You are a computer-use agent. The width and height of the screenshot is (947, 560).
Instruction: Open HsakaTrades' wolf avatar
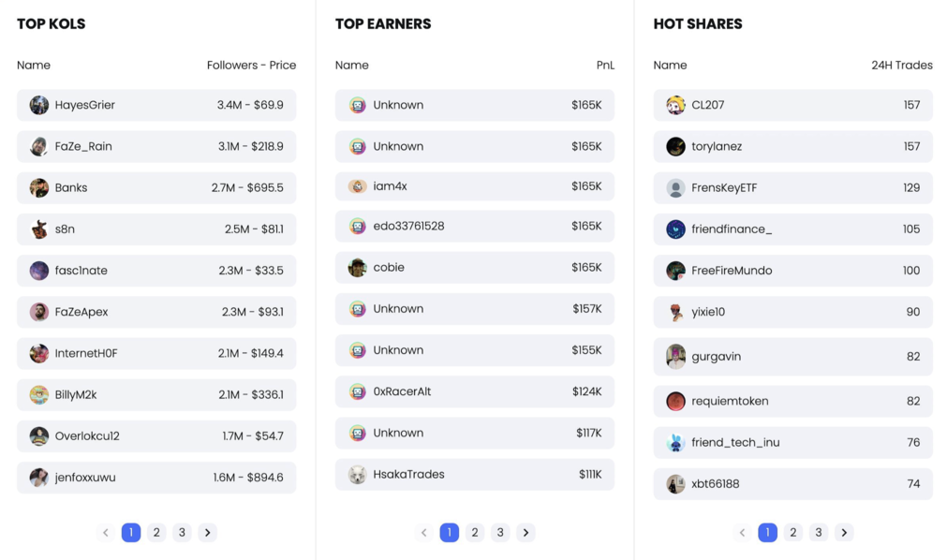(x=358, y=475)
